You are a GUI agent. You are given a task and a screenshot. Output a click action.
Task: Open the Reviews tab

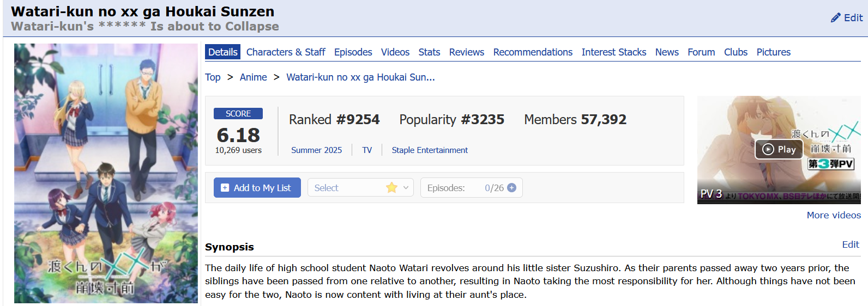point(466,52)
